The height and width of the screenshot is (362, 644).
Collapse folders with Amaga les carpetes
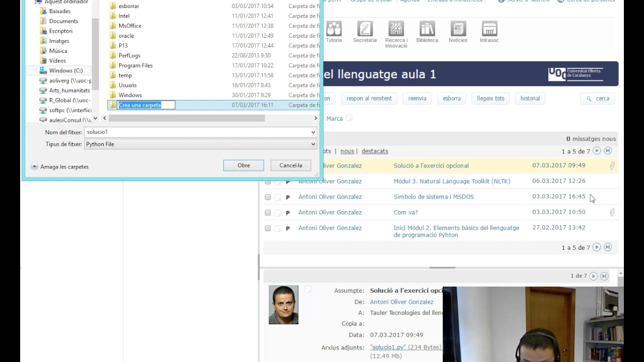coord(60,166)
